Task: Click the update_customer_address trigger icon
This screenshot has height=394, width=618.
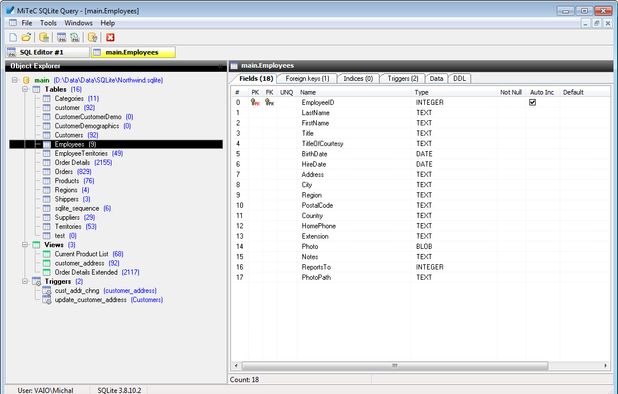Action: [x=47, y=300]
